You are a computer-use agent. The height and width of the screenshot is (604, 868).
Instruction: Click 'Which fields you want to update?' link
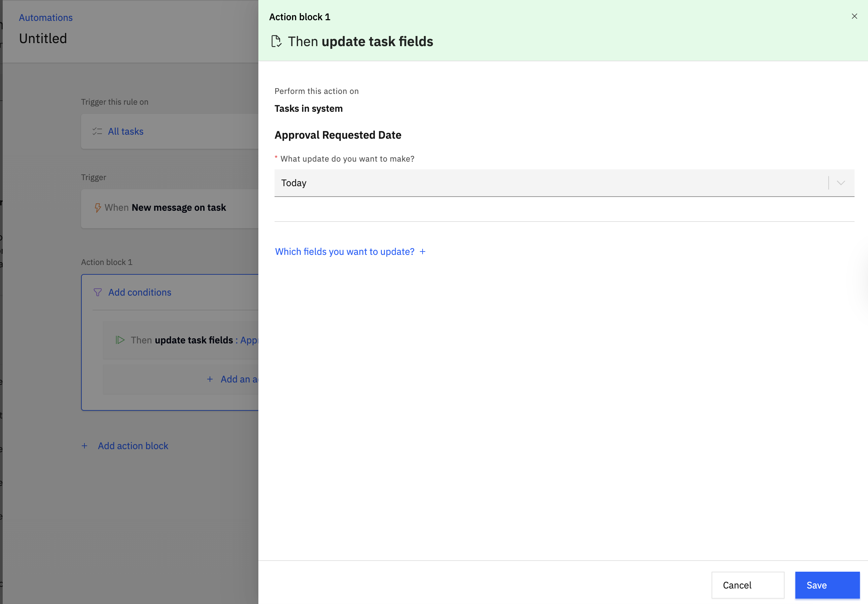tap(345, 251)
